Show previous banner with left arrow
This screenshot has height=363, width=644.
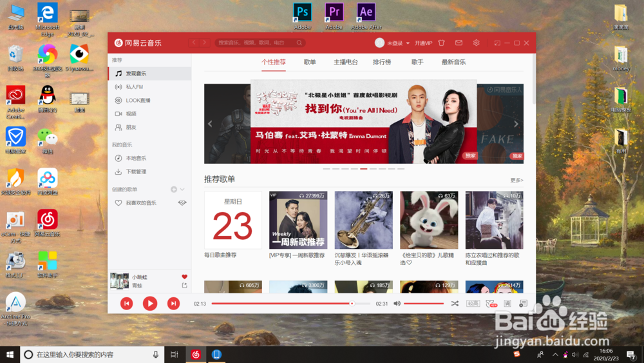tap(210, 124)
